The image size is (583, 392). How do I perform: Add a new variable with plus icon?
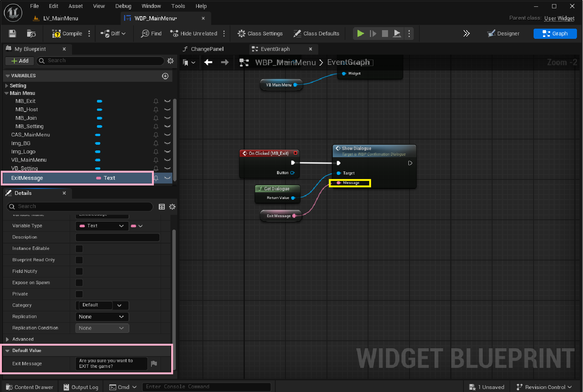tap(165, 76)
